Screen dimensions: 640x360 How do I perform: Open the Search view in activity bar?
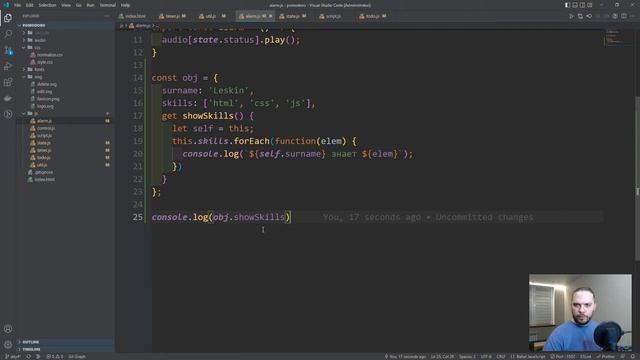coord(8,34)
